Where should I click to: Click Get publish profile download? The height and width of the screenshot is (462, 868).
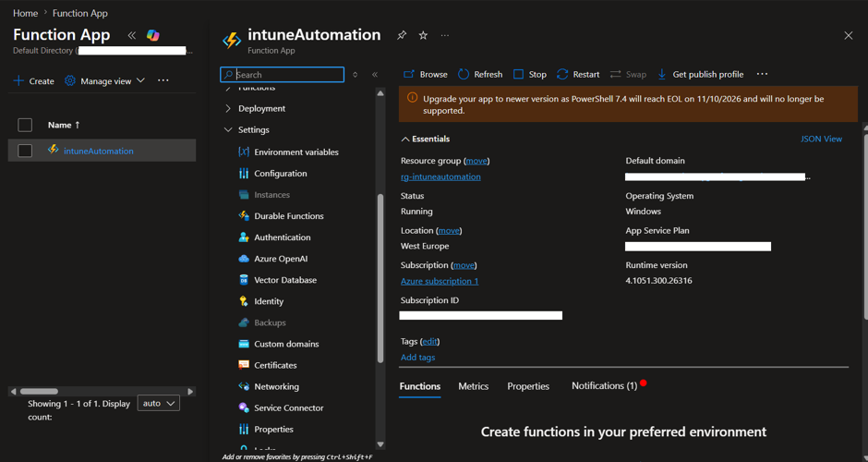(x=700, y=74)
